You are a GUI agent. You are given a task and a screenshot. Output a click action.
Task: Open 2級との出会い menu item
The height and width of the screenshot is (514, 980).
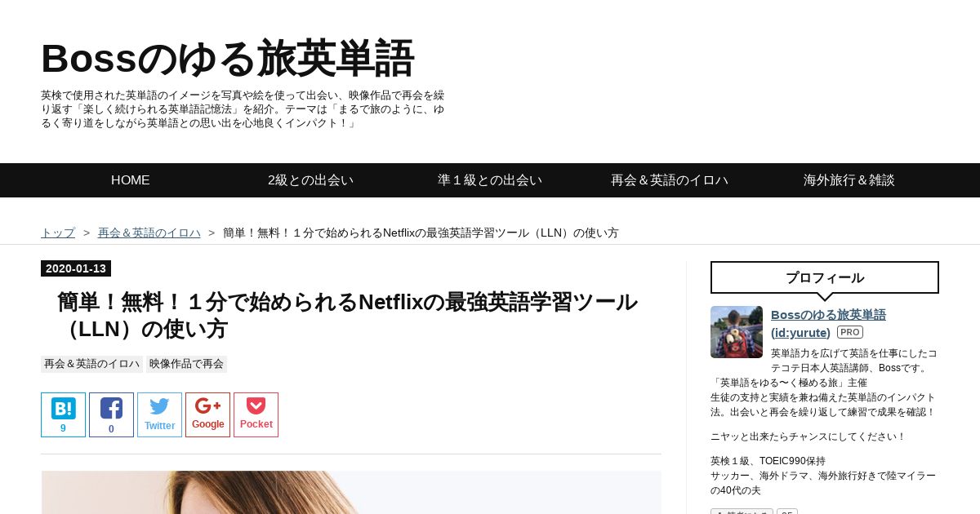pyautogui.click(x=310, y=180)
